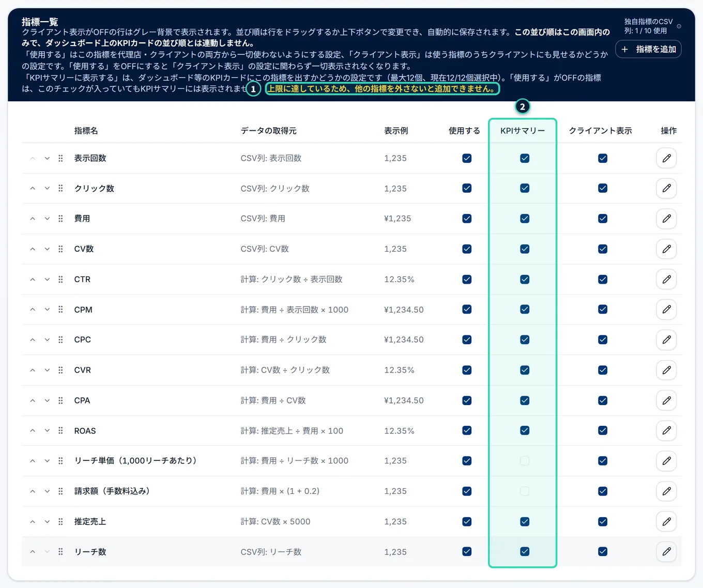Open edit for the CTR row
This screenshot has height=588, width=703.
point(666,279)
